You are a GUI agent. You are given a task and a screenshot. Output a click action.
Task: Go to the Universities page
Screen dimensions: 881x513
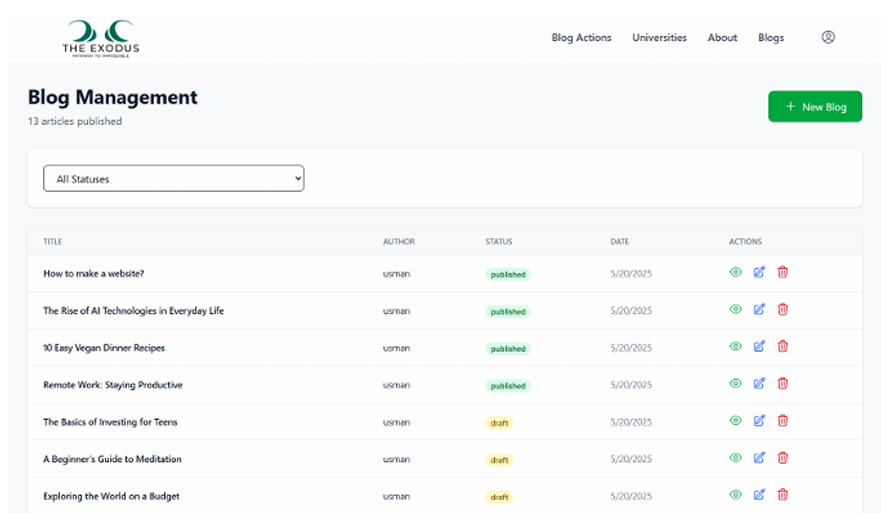(x=659, y=38)
